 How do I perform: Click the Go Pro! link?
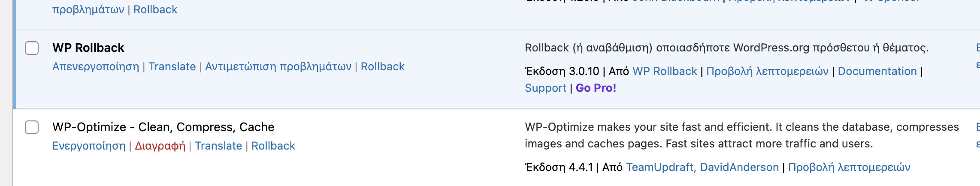pos(596,88)
